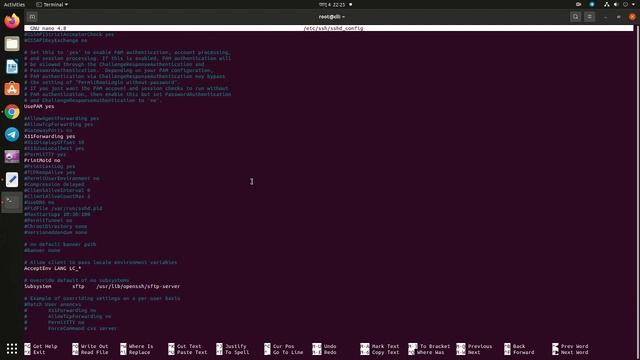
Task: Click the terminal search icon
Action: click(x=576, y=17)
